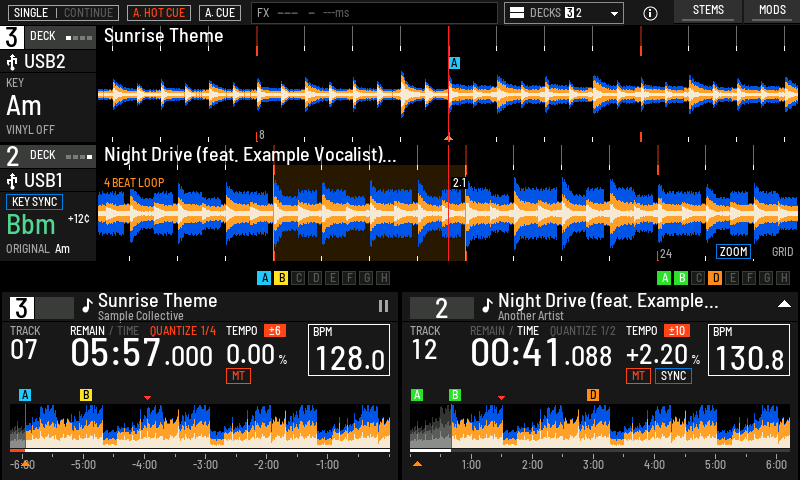Click music note icon beside Sunrise Theme

coord(87,305)
